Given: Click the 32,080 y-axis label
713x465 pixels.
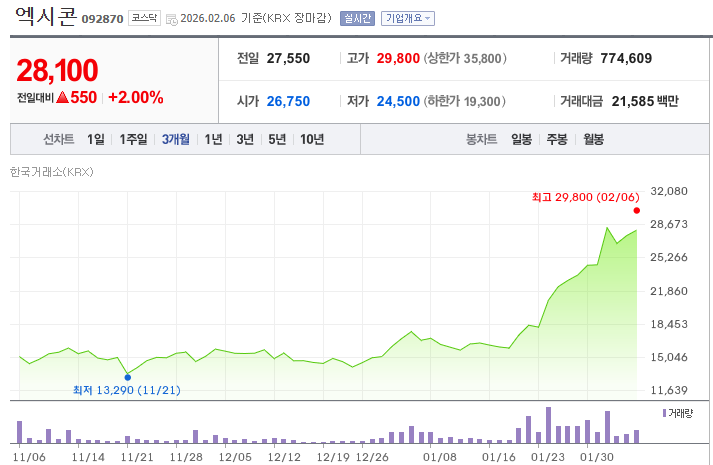Looking at the screenshot, I should click(x=669, y=191).
